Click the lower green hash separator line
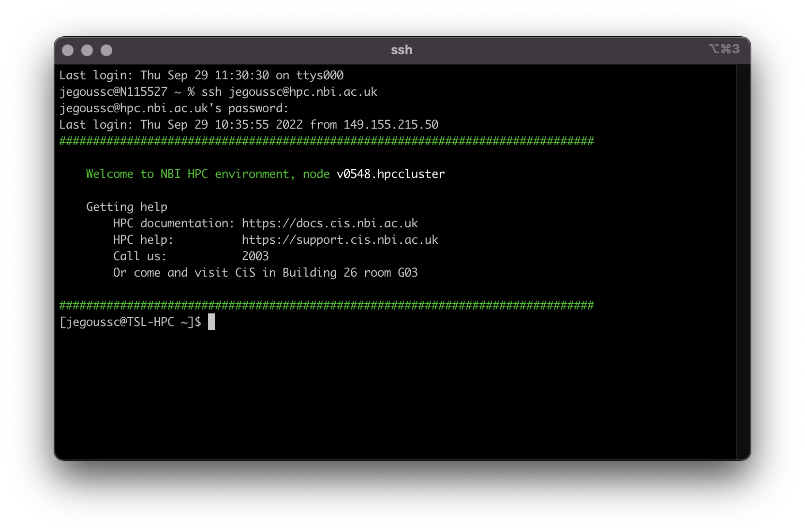Image resolution: width=805 pixels, height=532 pixels. point(326,306)
